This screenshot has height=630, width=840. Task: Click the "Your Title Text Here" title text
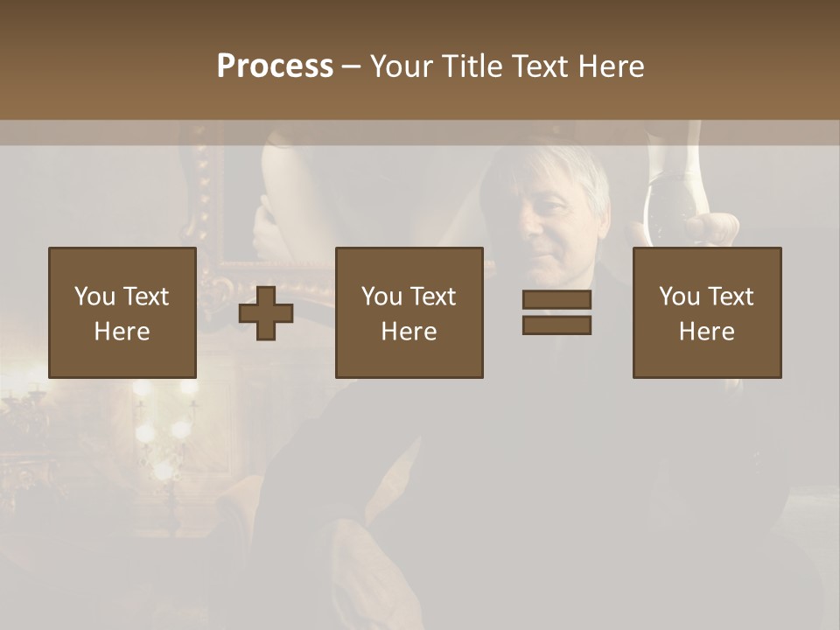pos(507,66)
